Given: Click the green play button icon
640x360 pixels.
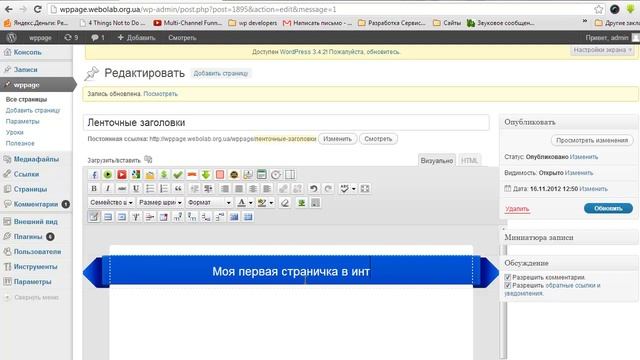Looking at the screenshot, I should tap(108, 175).
